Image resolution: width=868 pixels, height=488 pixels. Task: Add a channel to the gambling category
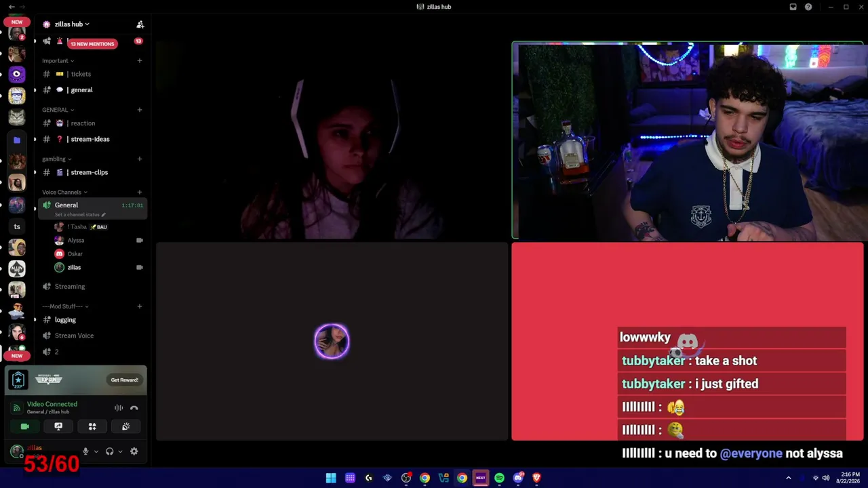[140, 159]
